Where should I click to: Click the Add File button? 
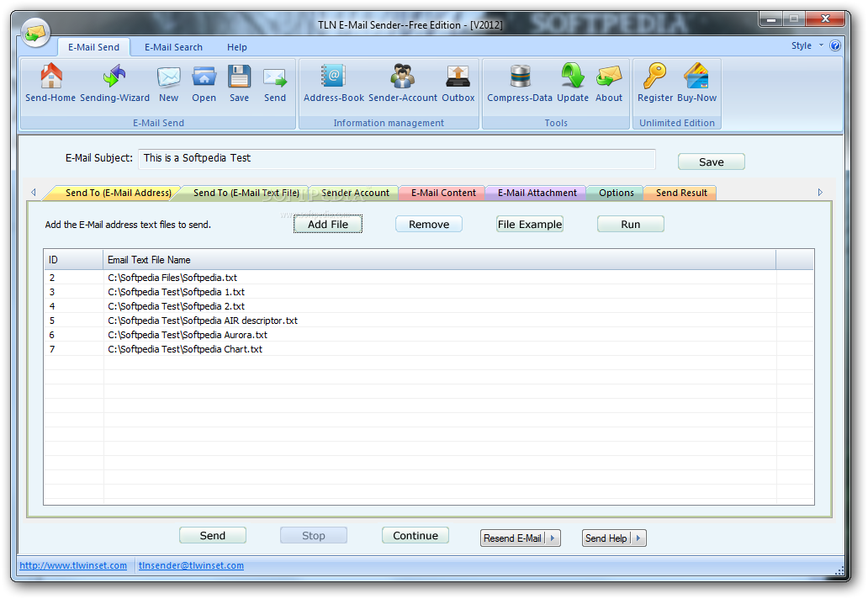click(328, 225)
